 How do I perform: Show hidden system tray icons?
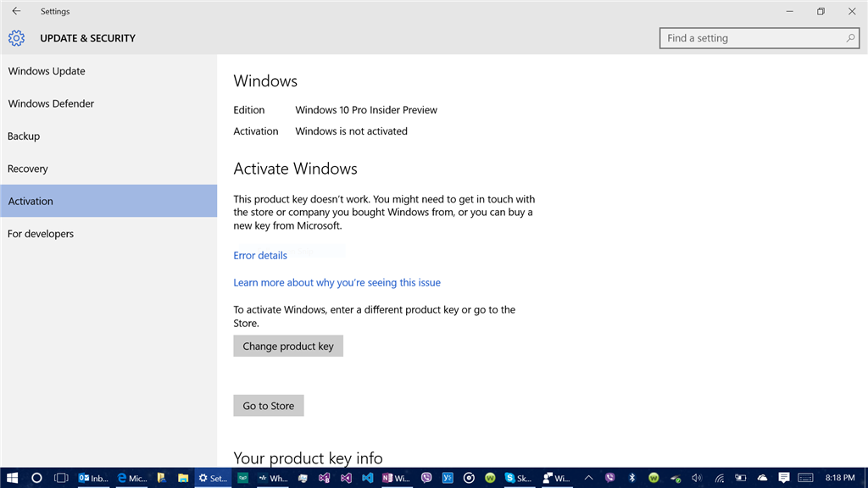[588, 478]
